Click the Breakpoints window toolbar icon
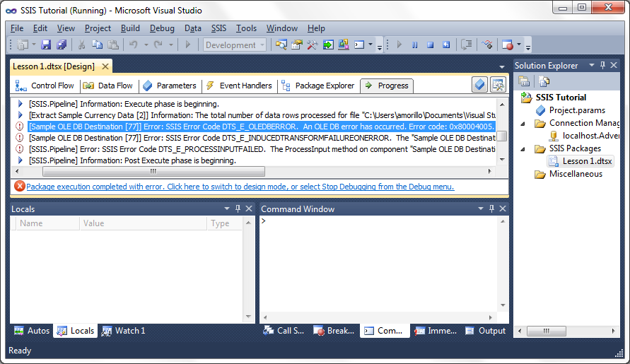Image resolution: width=630 pixels, height=364 pixels. 508,45
